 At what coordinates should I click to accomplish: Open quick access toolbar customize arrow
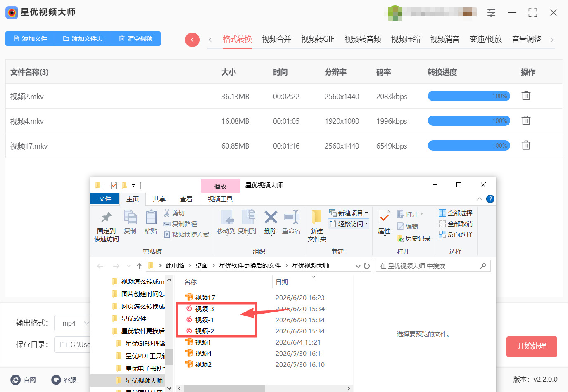click(x=133, y=186)
